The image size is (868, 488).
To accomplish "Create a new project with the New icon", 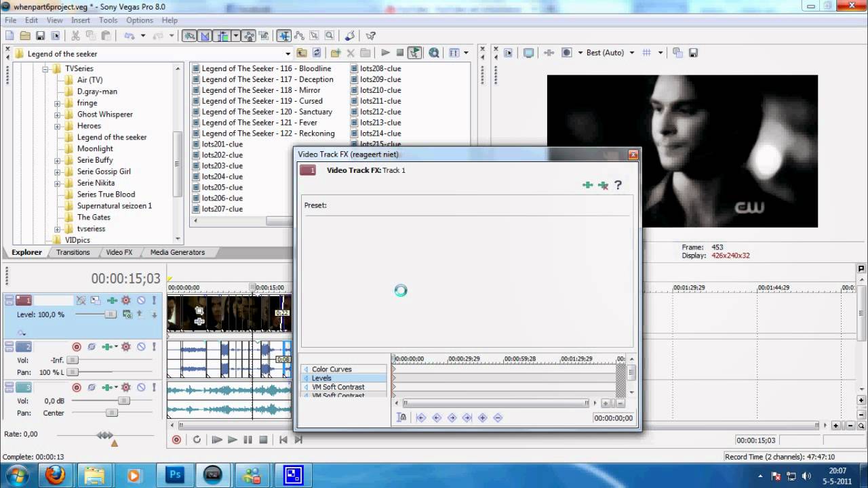I will [x=9, y=36].
